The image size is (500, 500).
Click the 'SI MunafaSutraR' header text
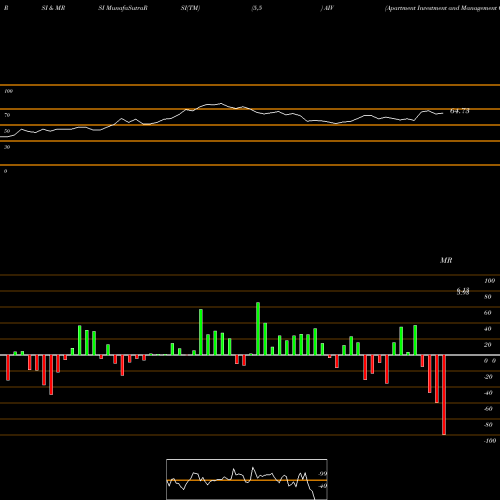click(x=123, y=8)
